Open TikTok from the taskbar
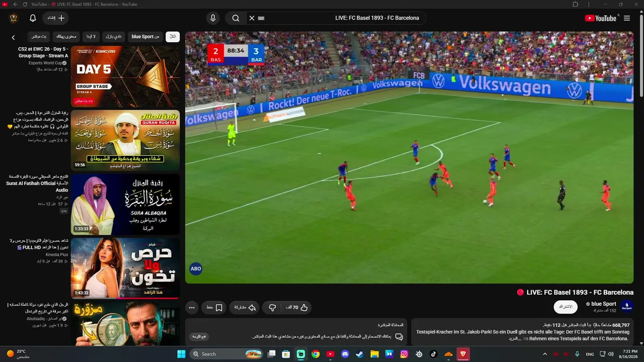Image resolution: width=644 pixels, height=362 pixels. (434, 354)
